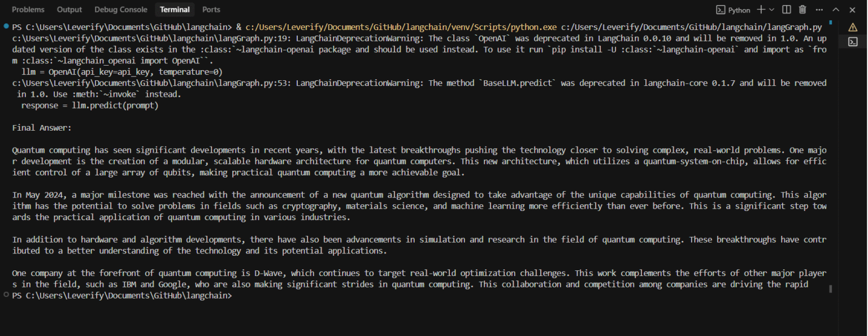Kill the terminal with the trash icon
Screen dimensions: 868x336
(802, 10)
